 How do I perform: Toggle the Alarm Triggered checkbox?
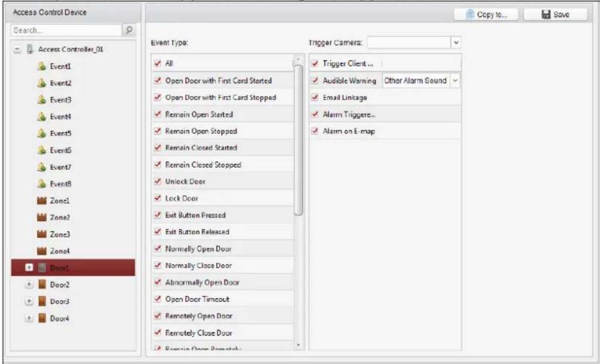pos(314,114)
